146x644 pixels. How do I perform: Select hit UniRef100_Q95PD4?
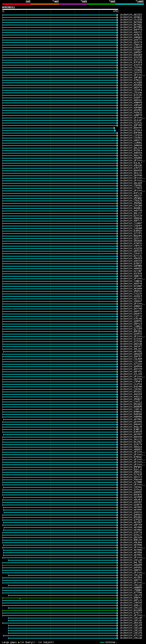coord(131,366)
